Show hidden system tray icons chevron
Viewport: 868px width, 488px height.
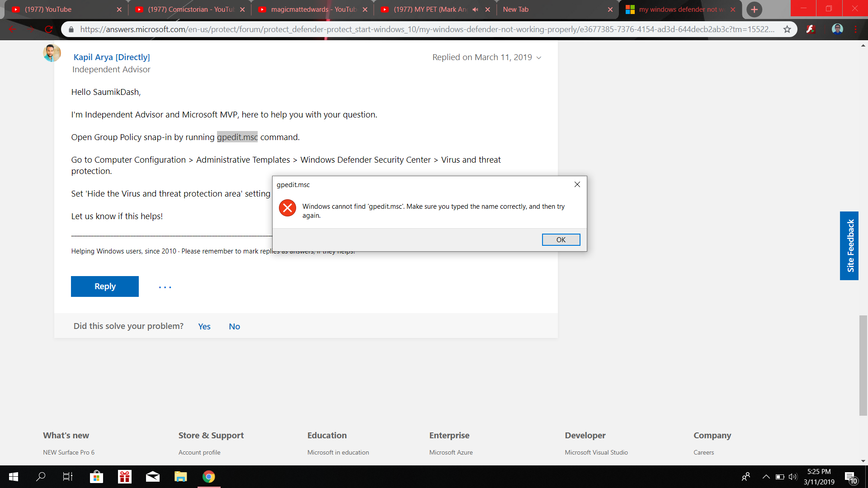click(766, 477)
